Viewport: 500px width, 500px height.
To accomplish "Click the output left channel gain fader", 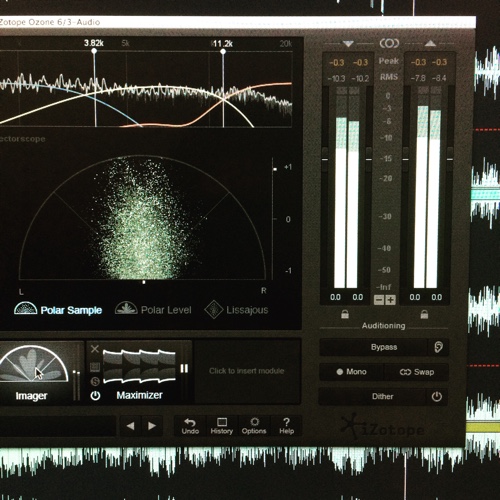I will tap(406, 159).
